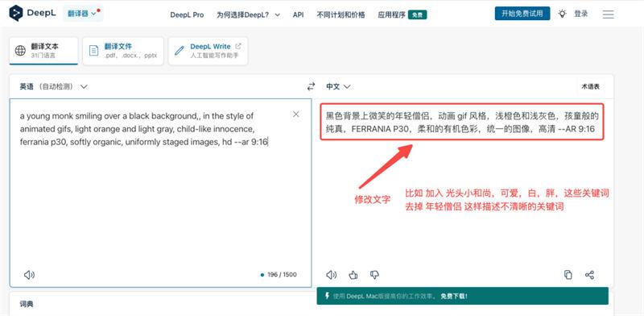Open 术语表 glossary button
The height and width of the screenshot is (316, 644).
(x=590, y=86)
